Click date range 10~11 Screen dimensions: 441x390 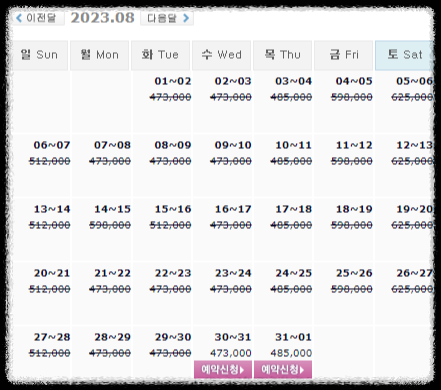click(x=294, y=145)
